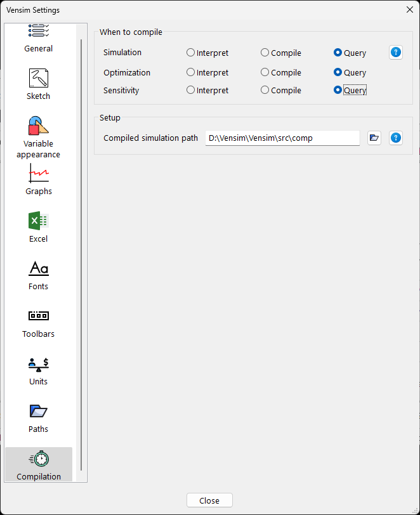The height and width of the screenshot is (515, 420).
Task: Open the General settings category
Action: pyautogui.click(x=39, y=38)
